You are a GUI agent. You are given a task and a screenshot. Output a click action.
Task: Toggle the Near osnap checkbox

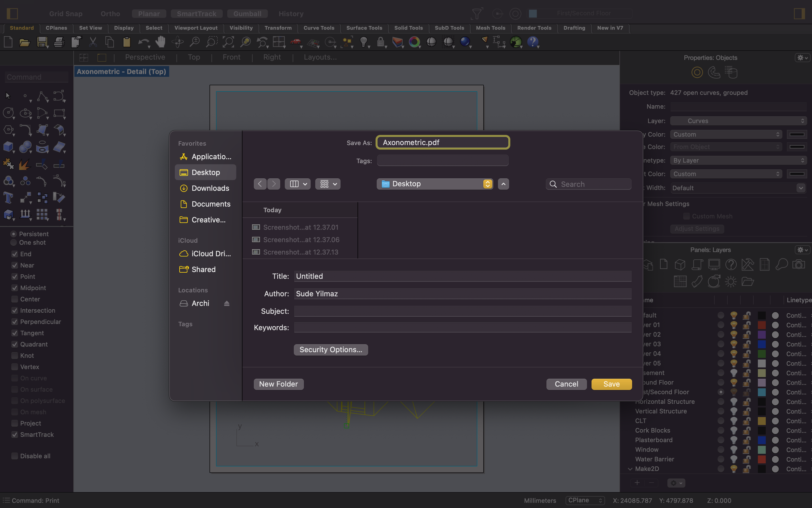pos(14,266)
